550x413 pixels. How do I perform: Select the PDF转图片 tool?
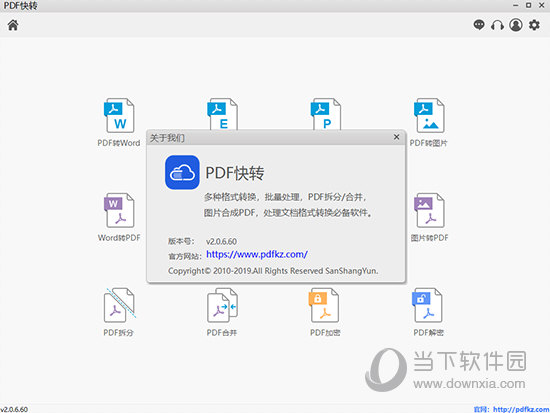point(429,122)
